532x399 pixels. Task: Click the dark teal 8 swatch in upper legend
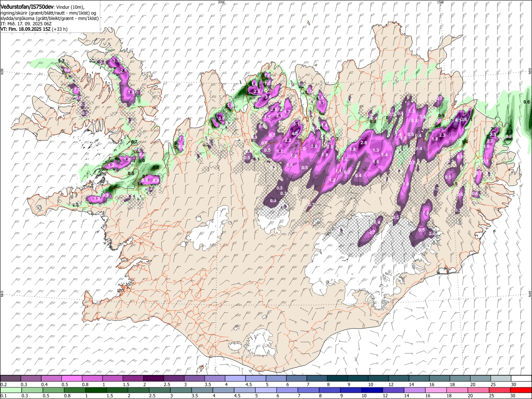[x=337, y=379]
